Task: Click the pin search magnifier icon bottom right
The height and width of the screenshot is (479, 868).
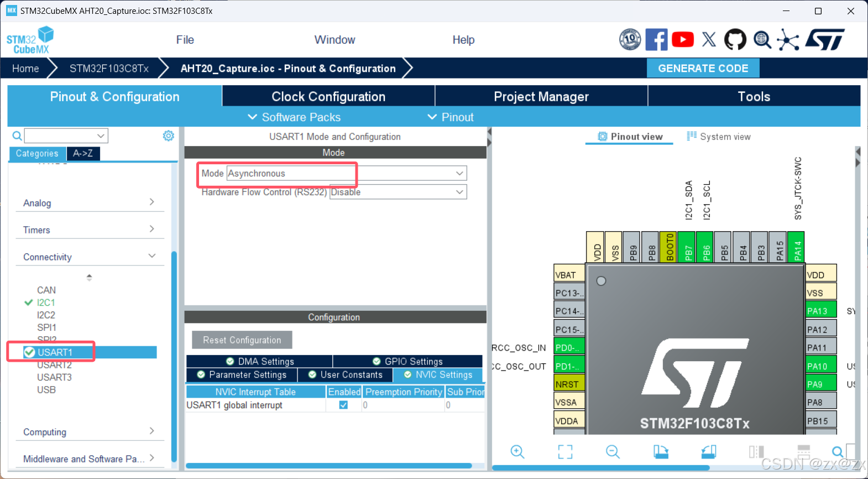Action: tap(838, 452)
